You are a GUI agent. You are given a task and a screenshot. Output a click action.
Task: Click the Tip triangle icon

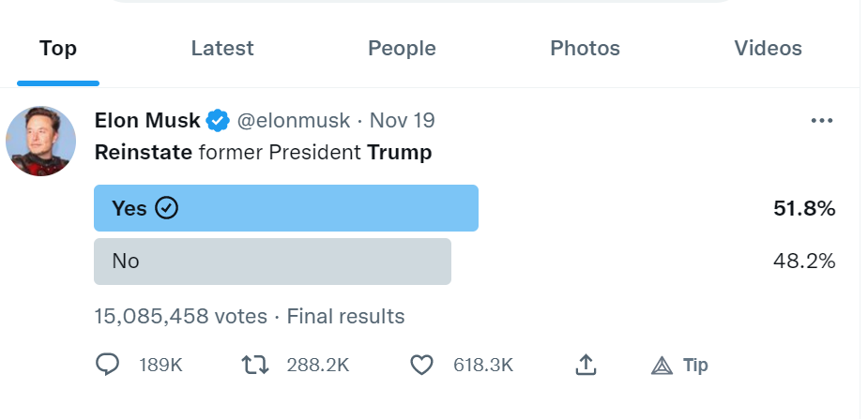point(662,366)
